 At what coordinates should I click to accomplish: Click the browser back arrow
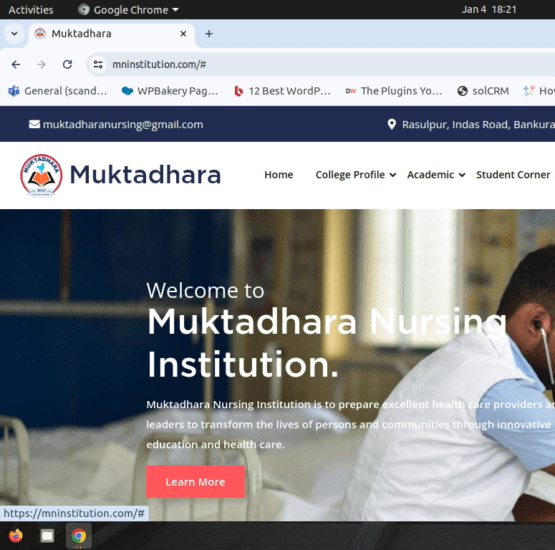click(x=16, y=64)
